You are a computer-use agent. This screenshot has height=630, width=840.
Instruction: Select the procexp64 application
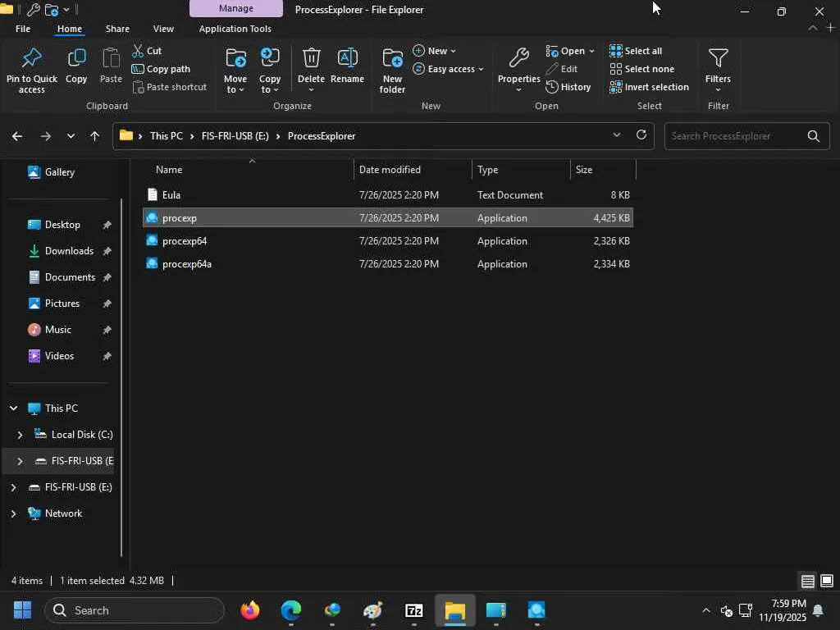(x=388, y=241)
